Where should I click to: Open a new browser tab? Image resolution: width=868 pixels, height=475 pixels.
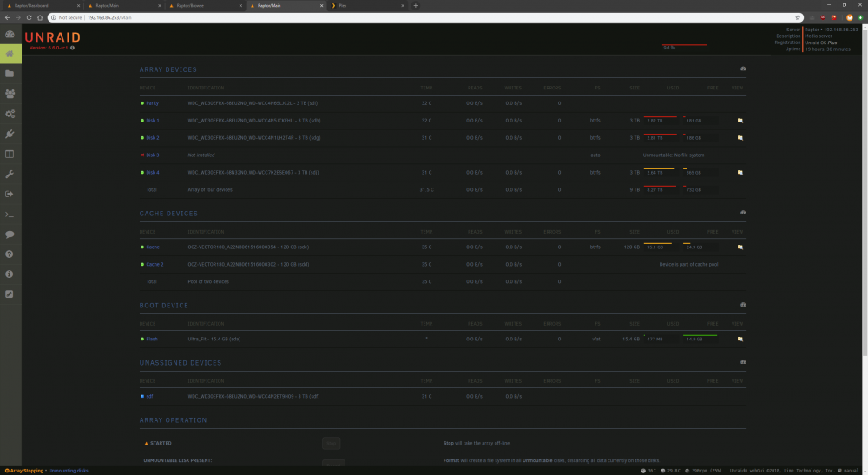(415, 5)
